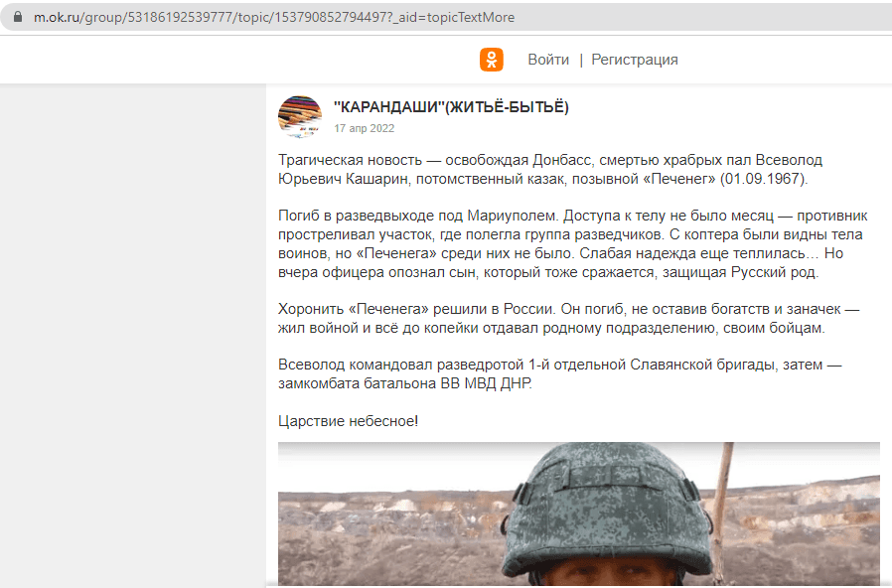Click the words Русский род in the post
The width and height of the screenshot is (892, 588).
[x=775, y=272]
